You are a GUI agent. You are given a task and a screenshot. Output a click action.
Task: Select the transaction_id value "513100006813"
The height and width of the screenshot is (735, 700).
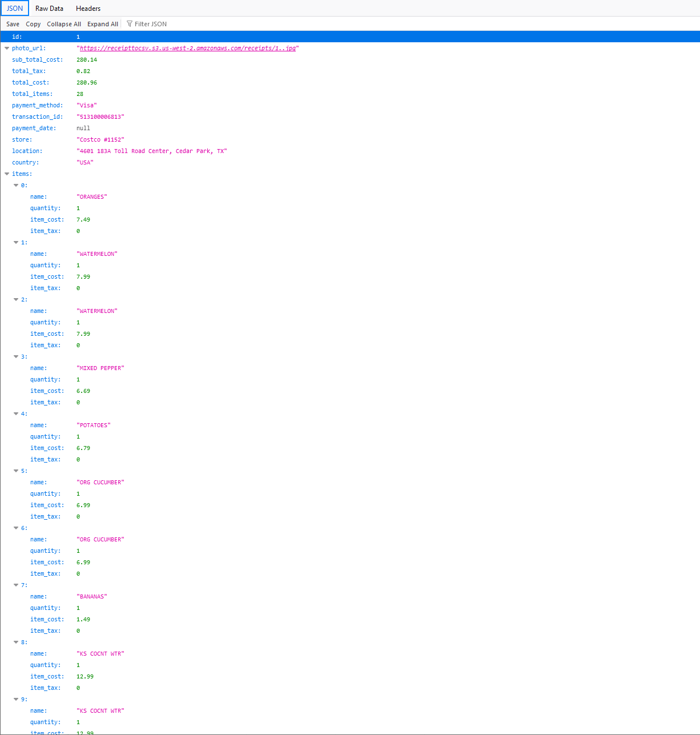100,117
